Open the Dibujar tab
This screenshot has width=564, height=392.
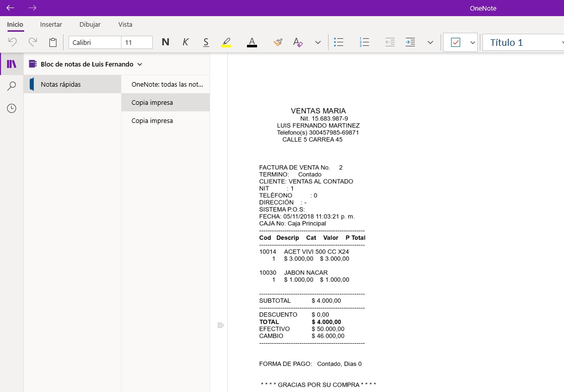tap(90, 24)
